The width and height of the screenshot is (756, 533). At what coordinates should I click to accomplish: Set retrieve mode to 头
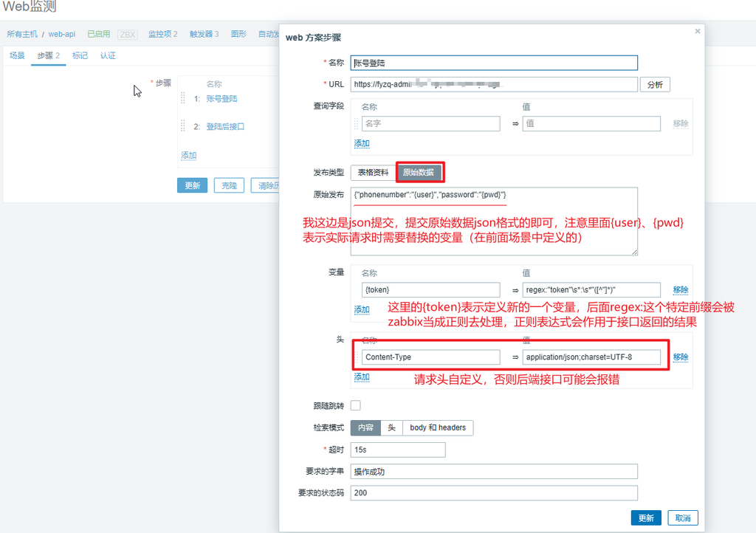click(392, 427)
